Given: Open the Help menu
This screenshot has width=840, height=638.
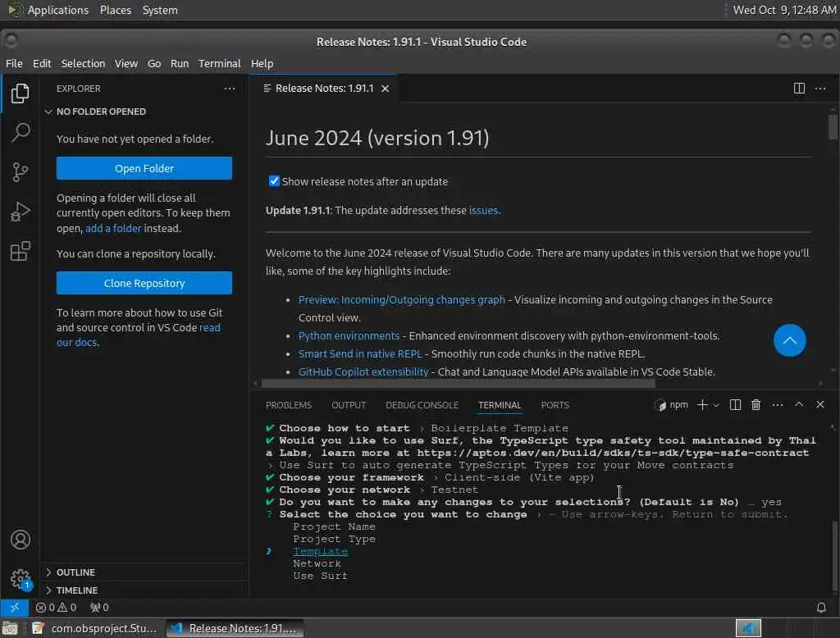Looking at the screenshot, I should [262, 63].
